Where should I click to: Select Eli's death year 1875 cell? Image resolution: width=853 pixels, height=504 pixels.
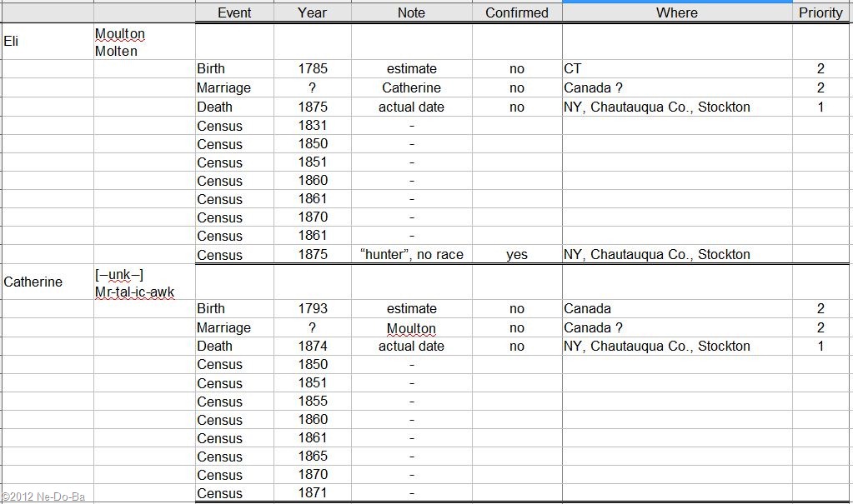[x=313, y=107]
